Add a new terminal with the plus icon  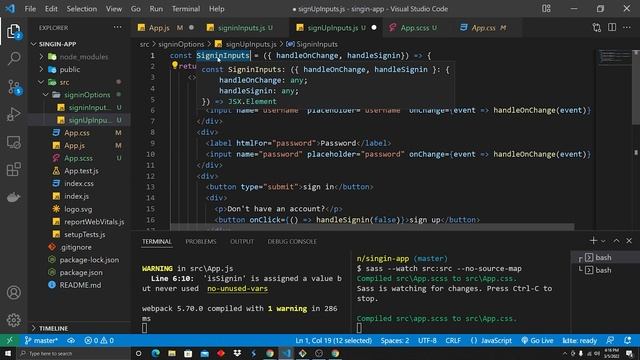(x=593, y=241)
